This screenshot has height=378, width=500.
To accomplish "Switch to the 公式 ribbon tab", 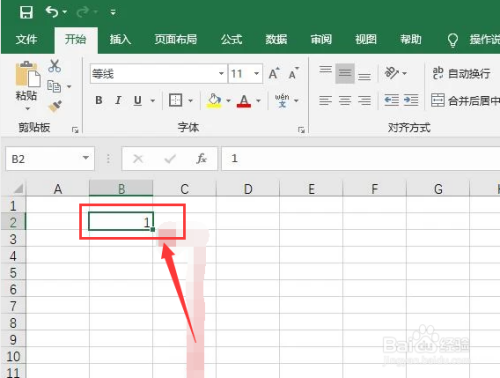I will (231, 39).
